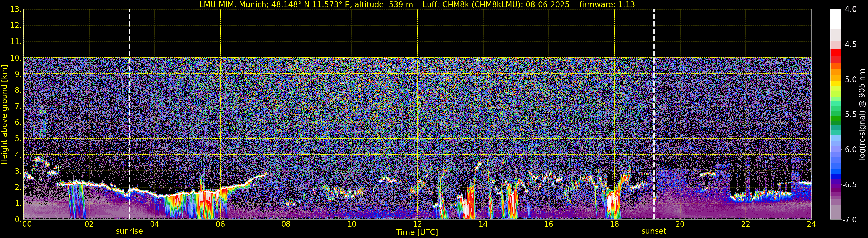Click the colorbar tick label '-6.0'
This screenshot has width=868, height=238.
tap(849, 150)
